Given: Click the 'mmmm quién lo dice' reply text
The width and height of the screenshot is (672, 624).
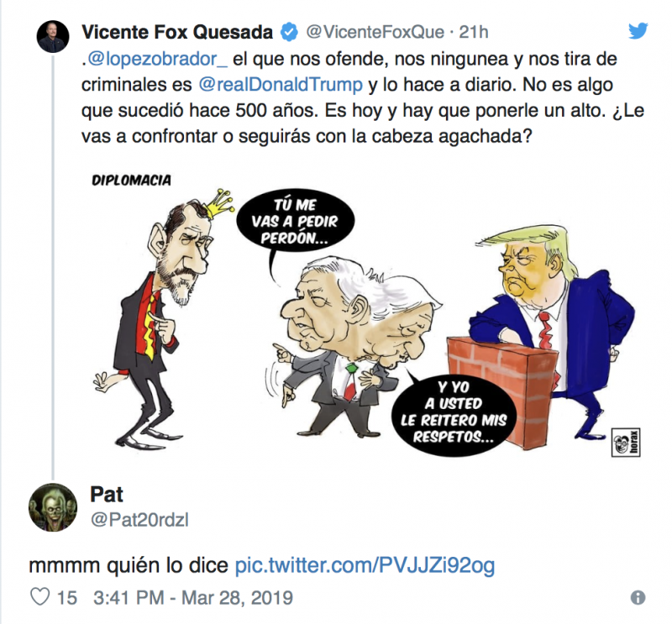Looking at the screenshot, I should point(129,565).
